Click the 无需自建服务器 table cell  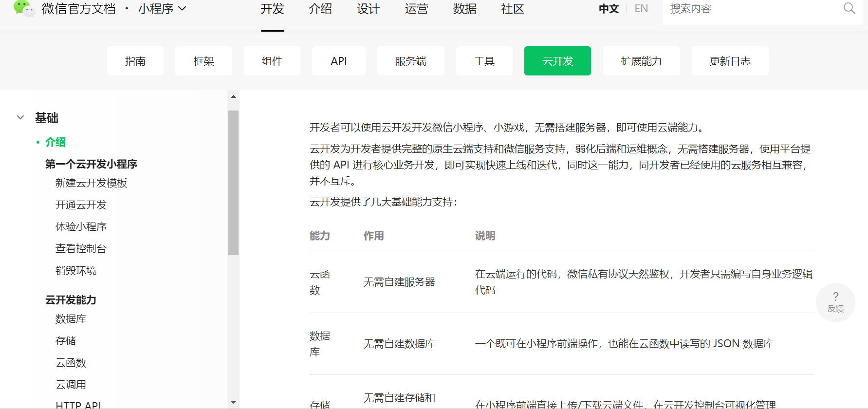tap(399, 282)
